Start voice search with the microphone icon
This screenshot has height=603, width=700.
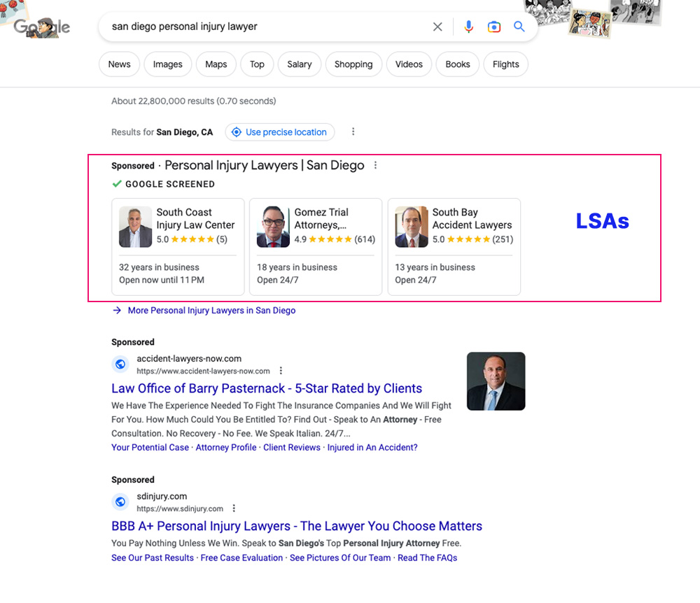[468, 27]
